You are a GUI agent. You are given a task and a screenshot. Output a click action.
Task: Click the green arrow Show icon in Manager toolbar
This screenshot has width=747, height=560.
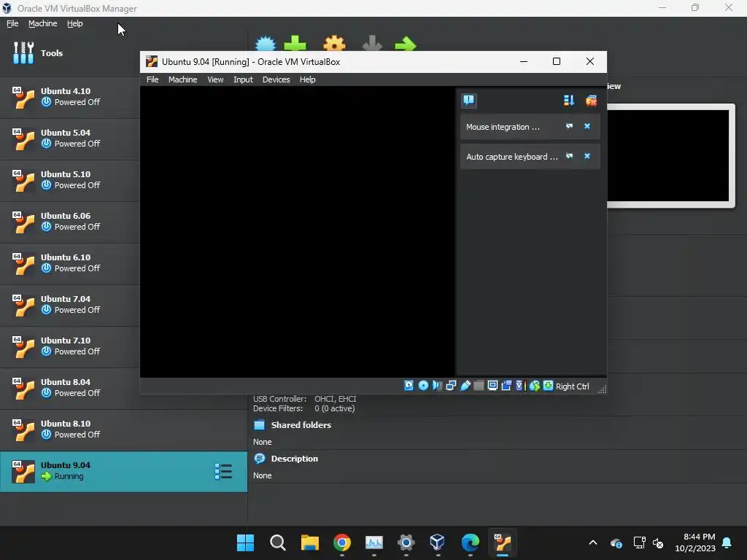406,44
